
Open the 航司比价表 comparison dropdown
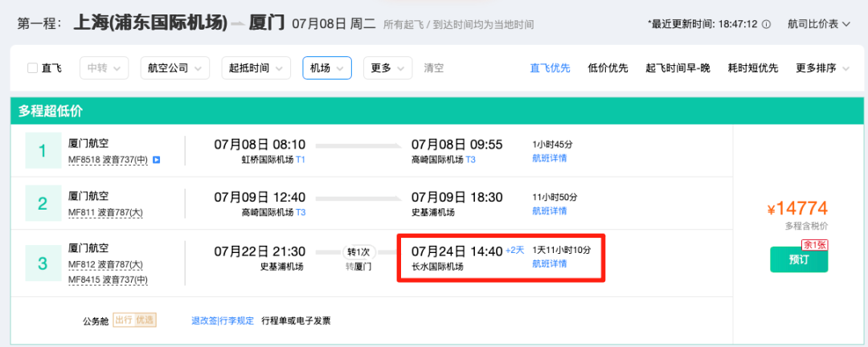coord(819,24)
